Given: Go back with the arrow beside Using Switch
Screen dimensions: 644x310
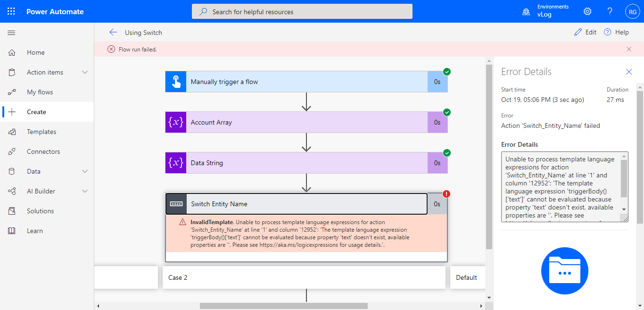Looking at the screenshot, I should click(113, 32).
